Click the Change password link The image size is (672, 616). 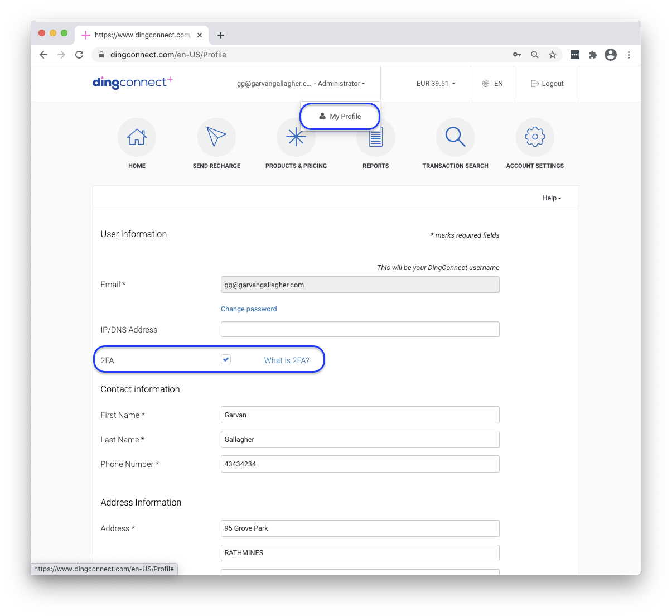click(249, 309)
